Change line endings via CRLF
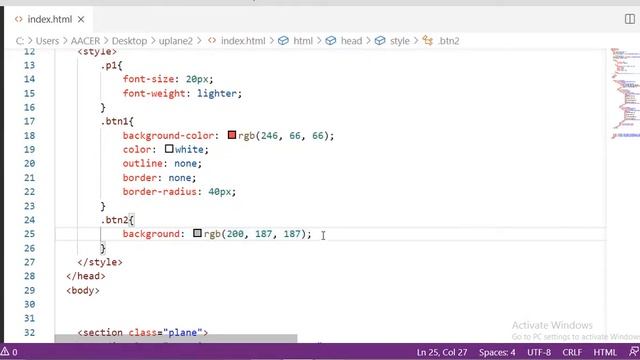The image size is (640, 360). click(572, 352)
